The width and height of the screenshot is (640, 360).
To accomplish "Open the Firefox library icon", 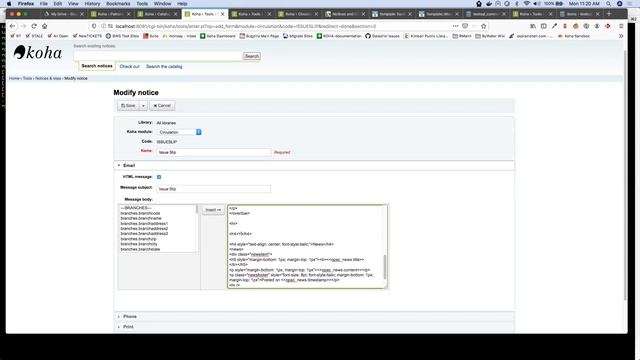I will (533, 26).
